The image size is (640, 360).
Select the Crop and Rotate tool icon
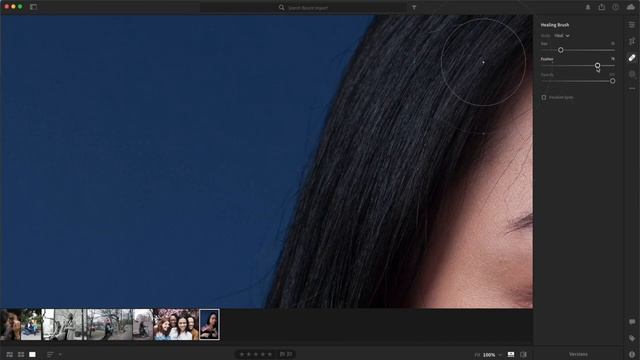tap(632, 41)
